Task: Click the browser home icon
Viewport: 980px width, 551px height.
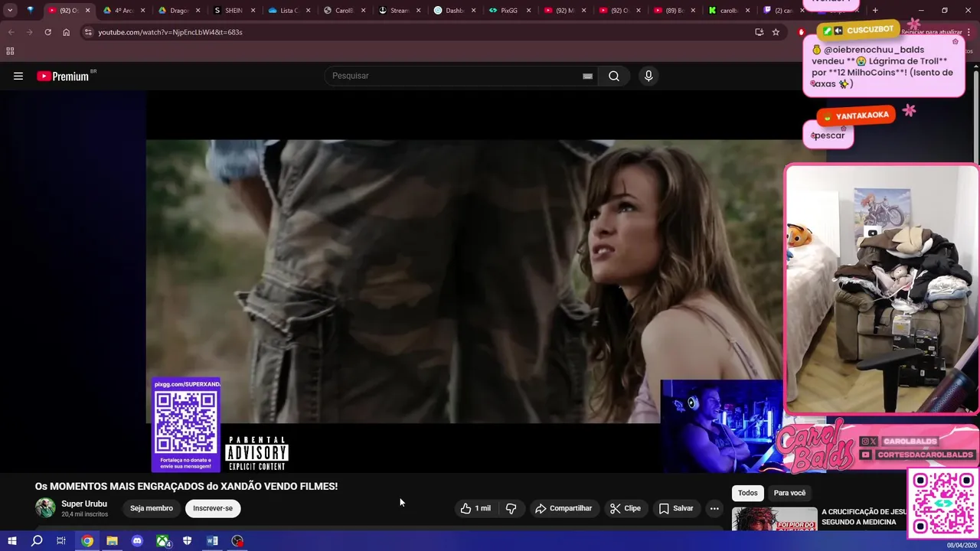Action: 66,32
